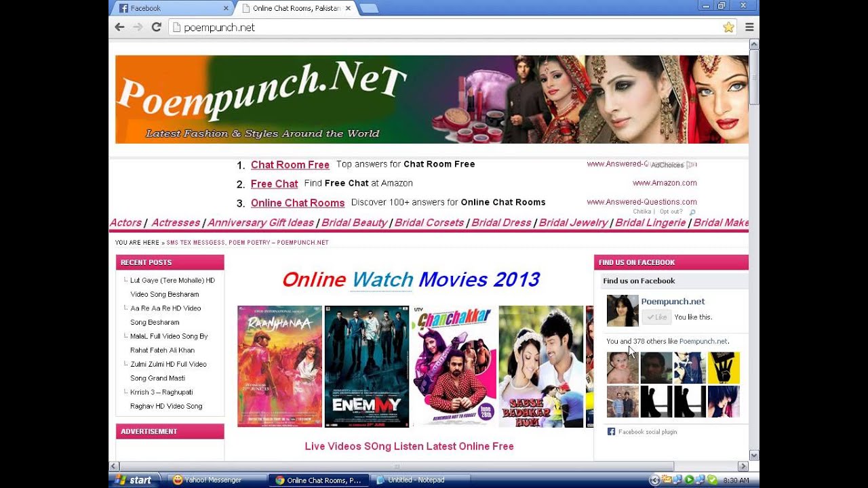The height and width of the screenshot is (488, 868).
Task: Open the Chrome menu icon
Action: click(x=749, y=27)
